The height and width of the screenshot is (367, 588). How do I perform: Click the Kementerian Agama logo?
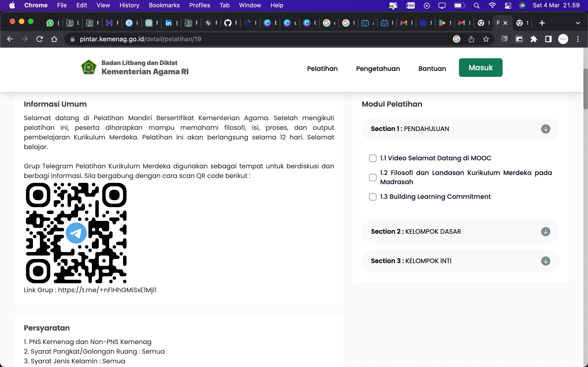pyautogui.click(x=89, y=67)
